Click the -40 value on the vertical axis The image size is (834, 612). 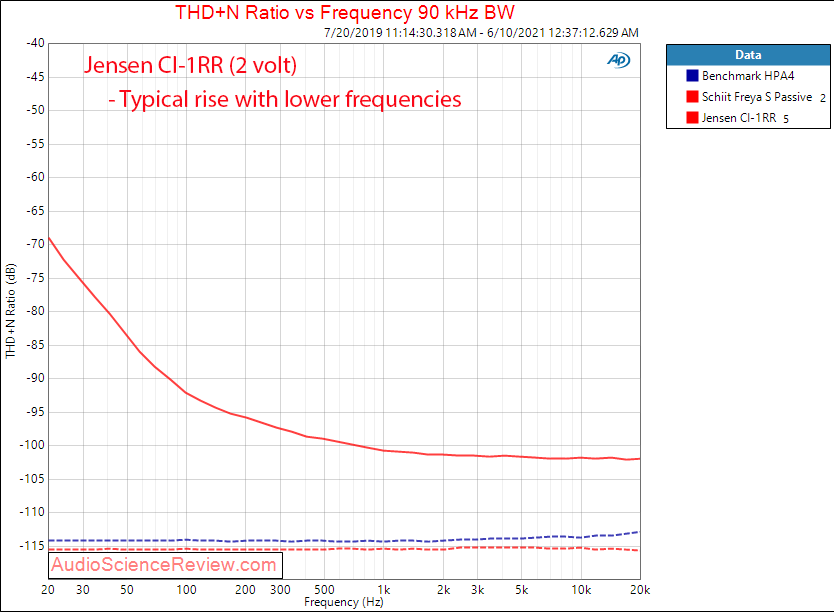coord(35,43)
